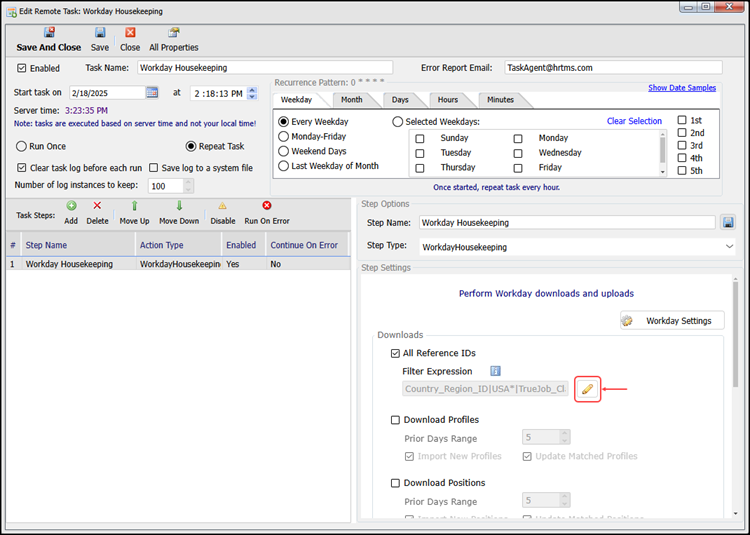Viewport: 750px width, 535px height.
Task: Click the Move Down arrow icon
Action: (x=179, y=206)
